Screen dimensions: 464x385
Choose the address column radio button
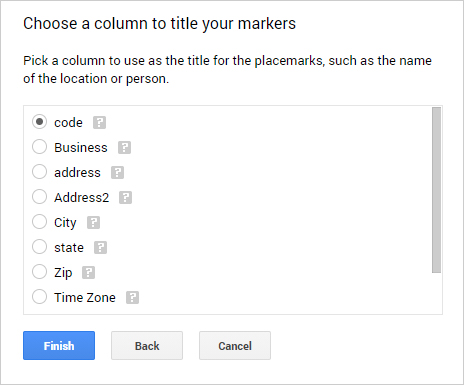pyautogui.click(x=39, y=172)
